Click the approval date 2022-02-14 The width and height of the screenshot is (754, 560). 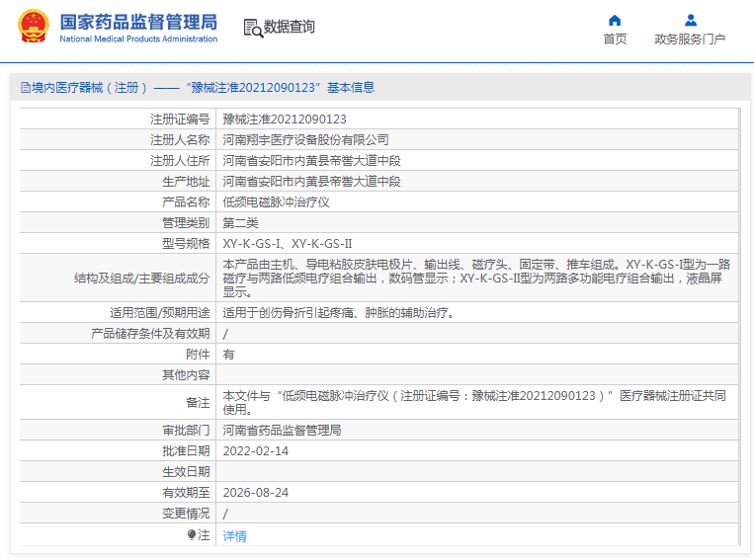coord(255,450)
